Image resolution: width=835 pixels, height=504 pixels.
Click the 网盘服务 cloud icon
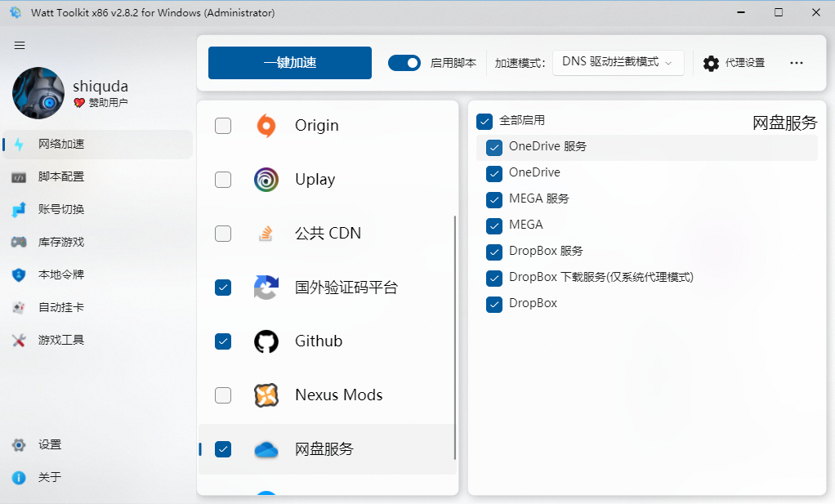(266, 450)
